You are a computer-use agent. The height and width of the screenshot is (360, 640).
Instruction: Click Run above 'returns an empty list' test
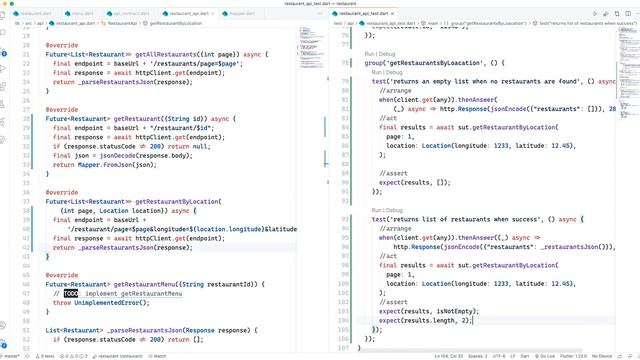coord(376,72)
